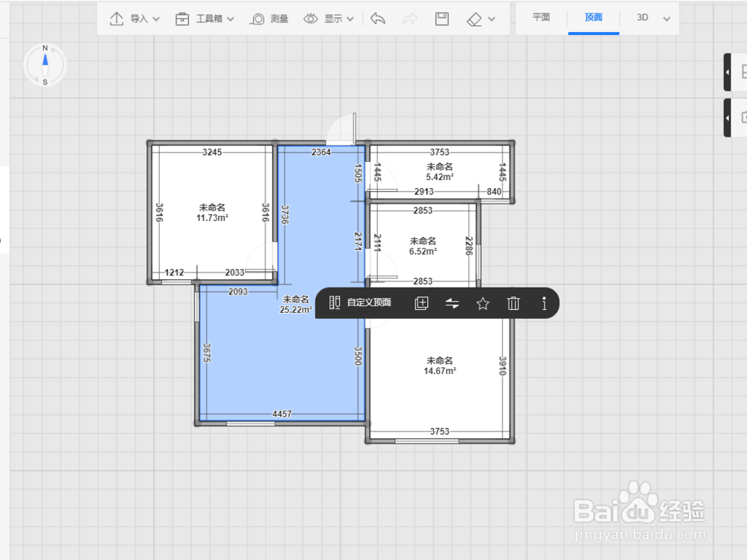Image resolution: width=747 pixels, height=560 pixels.
Task: Open info icon in floating toolbar
Action: pyautogui.click(x=544, y=303)
